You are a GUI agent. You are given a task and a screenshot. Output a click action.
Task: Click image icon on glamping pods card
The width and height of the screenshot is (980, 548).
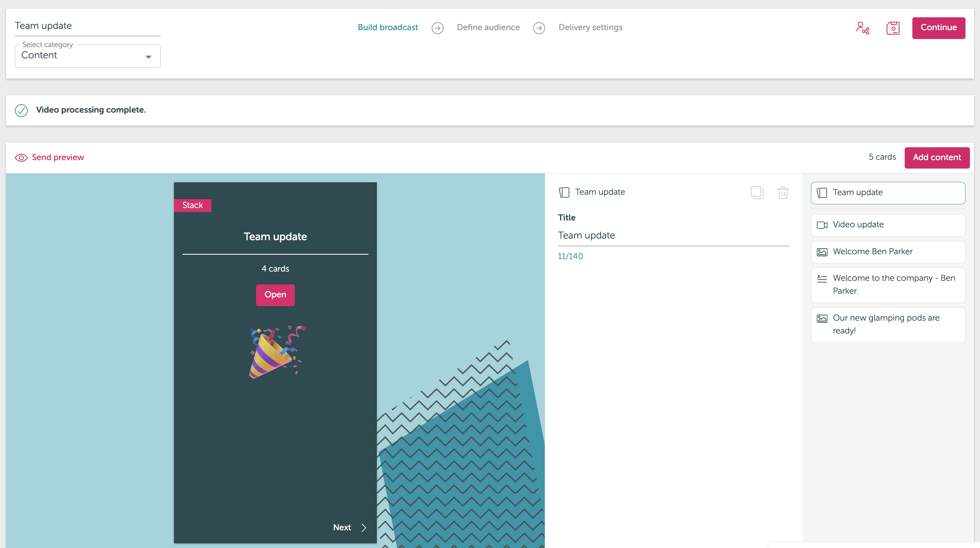(822, 318)
